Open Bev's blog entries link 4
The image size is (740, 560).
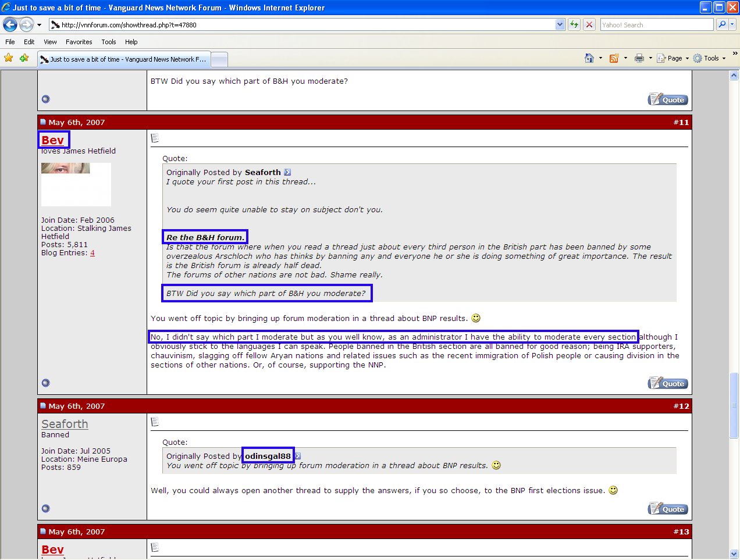[92, 253]
